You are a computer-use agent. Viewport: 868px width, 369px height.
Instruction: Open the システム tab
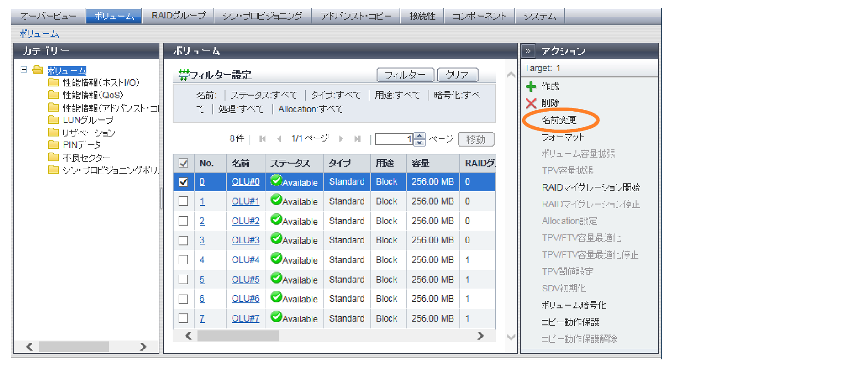coord(540,16)
